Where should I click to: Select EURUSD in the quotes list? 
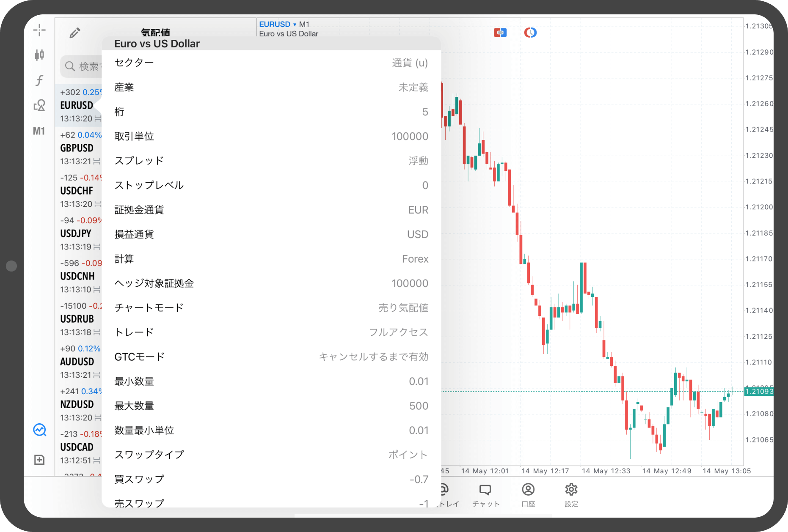click(79, 105)
